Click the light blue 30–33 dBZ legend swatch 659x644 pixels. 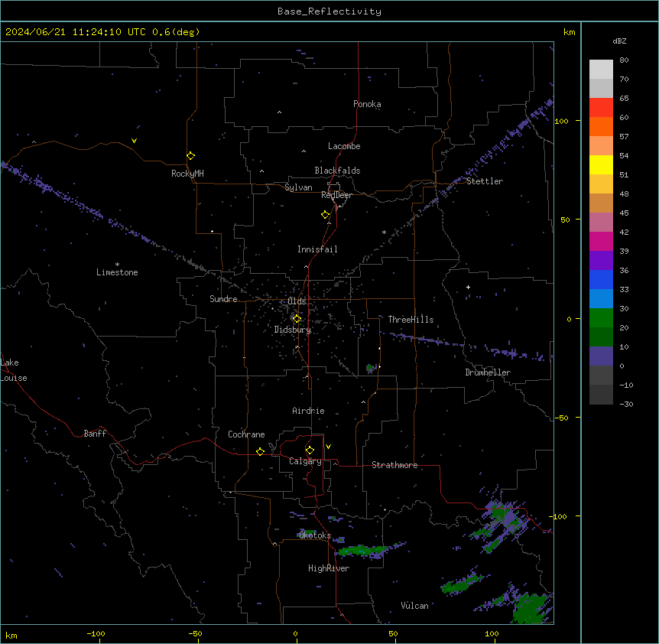[601, 299]
